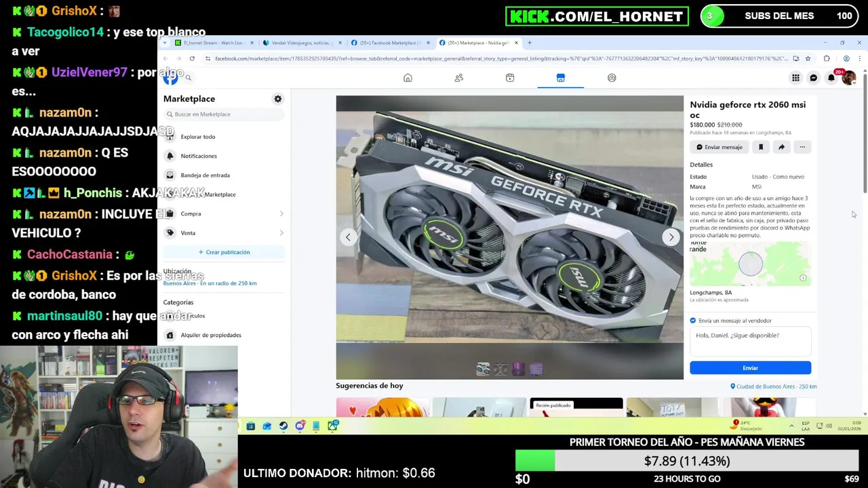The width and height of the screenshot is (868, 488).
Task: Select fourth photo thumbnail below image
Action: (536, 369)
